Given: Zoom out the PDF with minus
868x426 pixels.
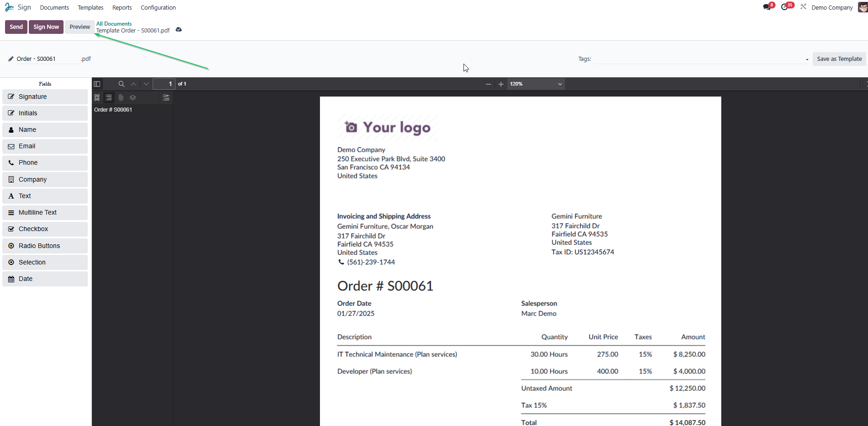Looking at the screenshot, I should tap(488, 84).
